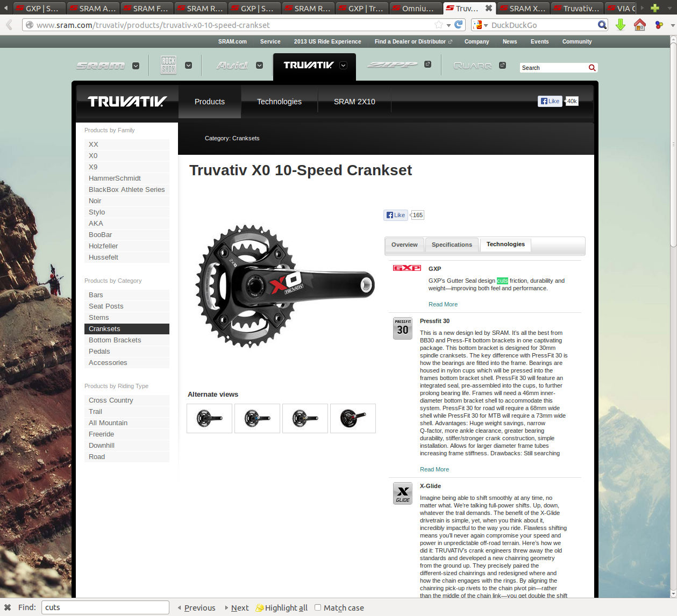Open the Quarq brand logo

[x=473, y=66]
